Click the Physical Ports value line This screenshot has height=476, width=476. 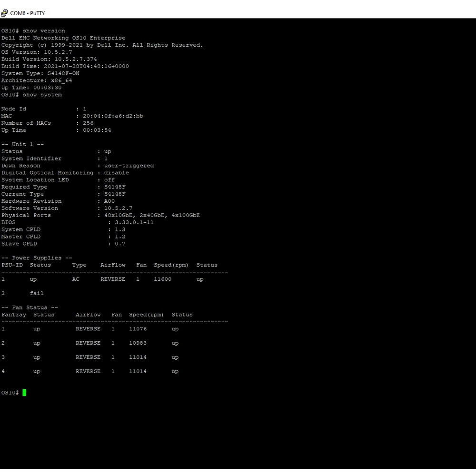point(152,215)
